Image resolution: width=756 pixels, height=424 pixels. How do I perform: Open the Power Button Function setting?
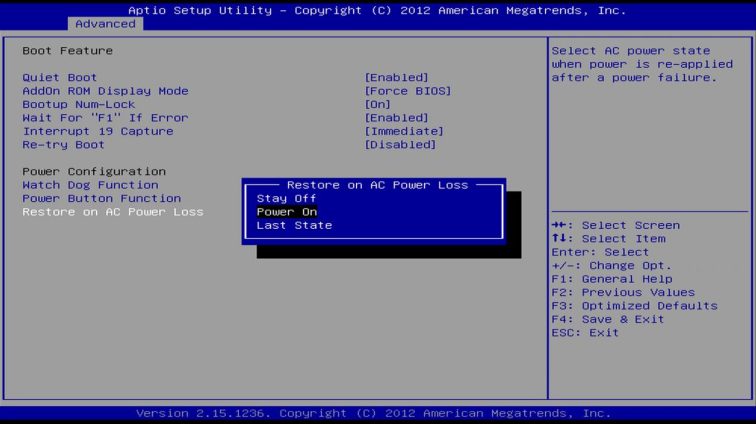pos(101,198)
